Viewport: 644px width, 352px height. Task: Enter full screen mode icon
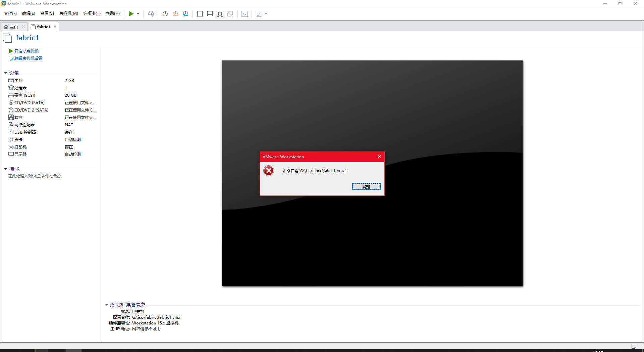pos(220,14)
